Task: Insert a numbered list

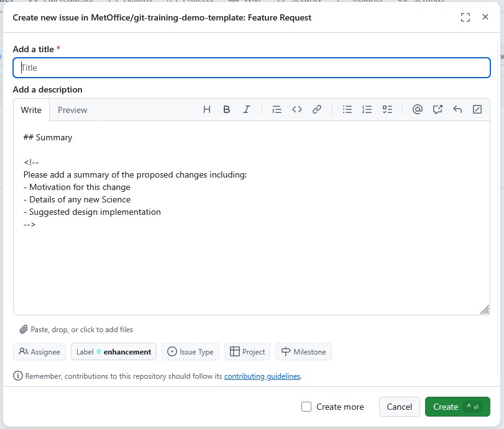Action: (367, 109)
